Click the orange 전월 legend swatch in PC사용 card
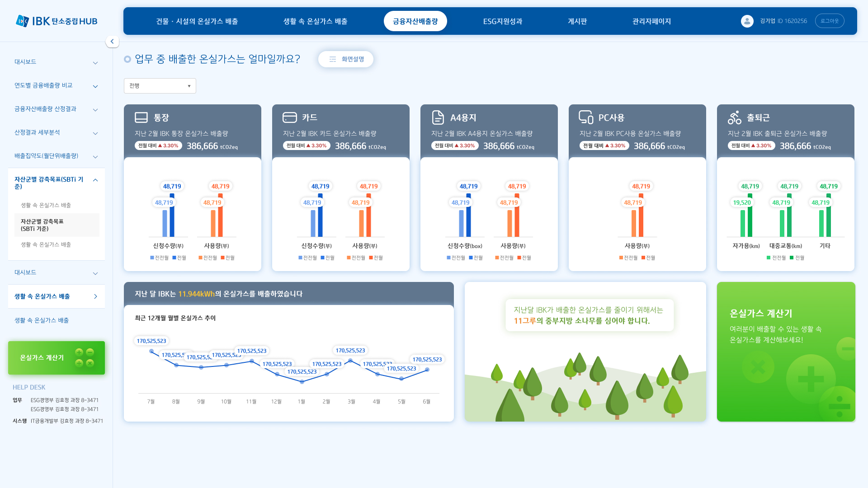The height and width of the screenshot is (488, 868). click(x=643, y=258)
